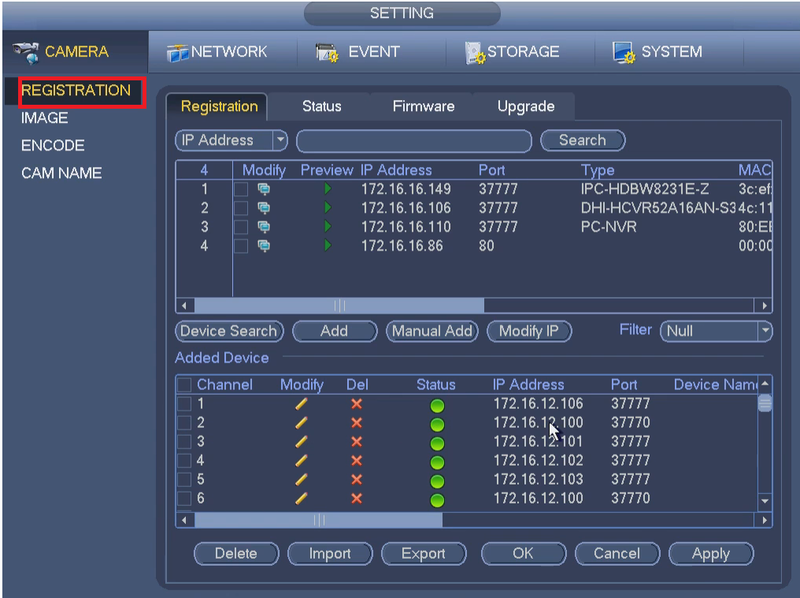800x598 pixels.
Task: Expand the IP Address search type dropdown
Action: click(280, 140)
